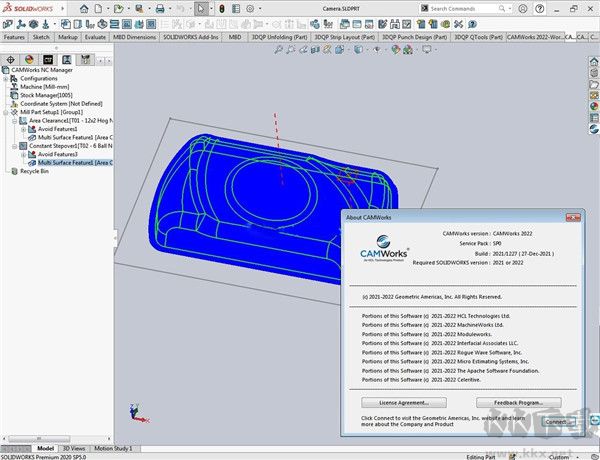600x460 pixels.
Task: Select Stock Manager[1005] tree item
Action: tap(46, 95)
